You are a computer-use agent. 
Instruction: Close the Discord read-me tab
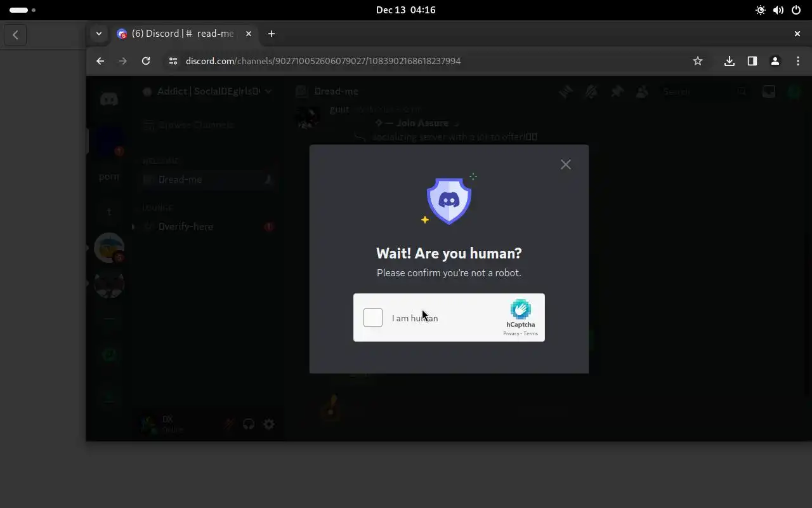249,34
